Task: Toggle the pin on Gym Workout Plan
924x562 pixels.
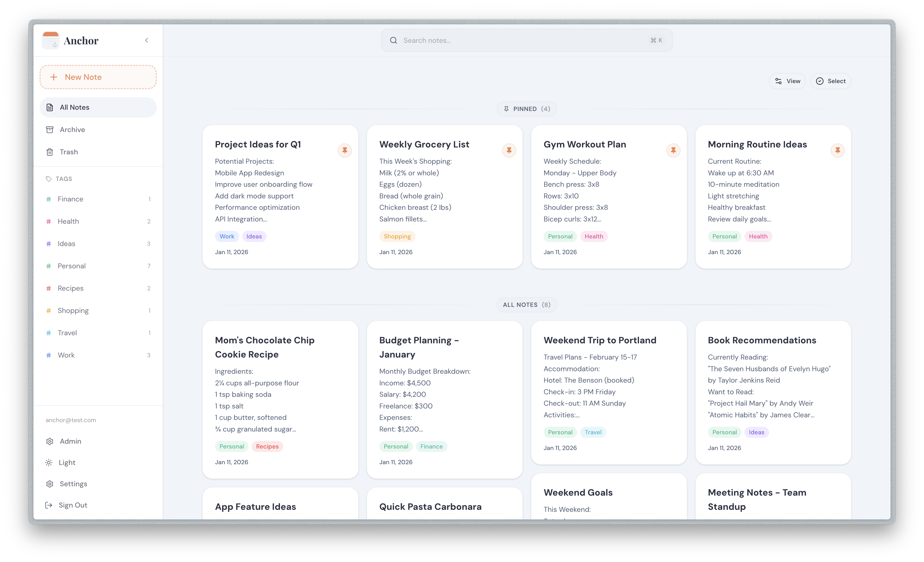Action: [x=673, y=150]
